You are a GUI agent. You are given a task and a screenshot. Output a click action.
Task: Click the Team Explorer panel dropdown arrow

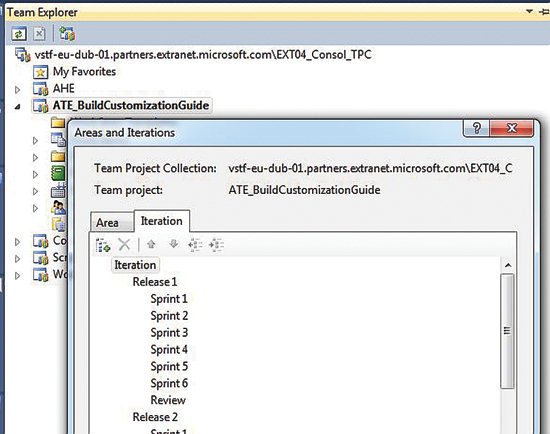point(529,12)
